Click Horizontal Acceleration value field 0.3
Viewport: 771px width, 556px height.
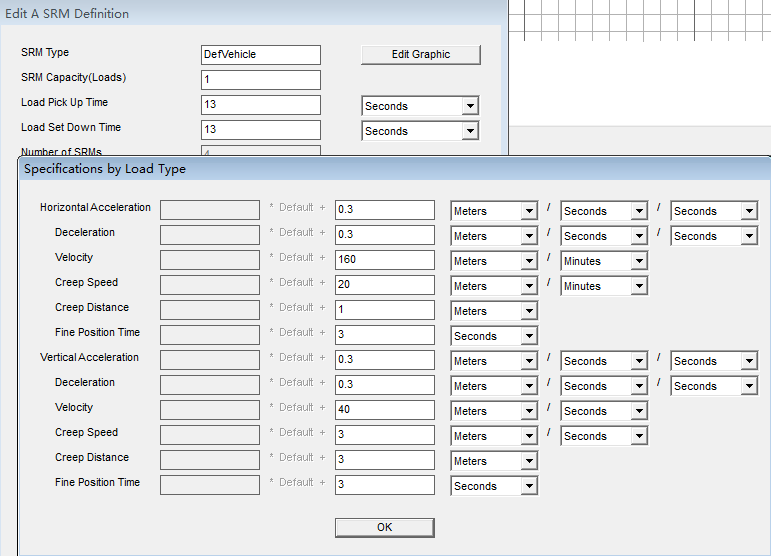coord(385,209)
